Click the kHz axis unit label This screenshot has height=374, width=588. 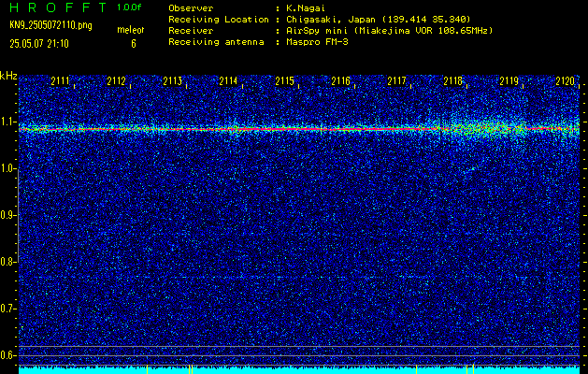(8, 76)
